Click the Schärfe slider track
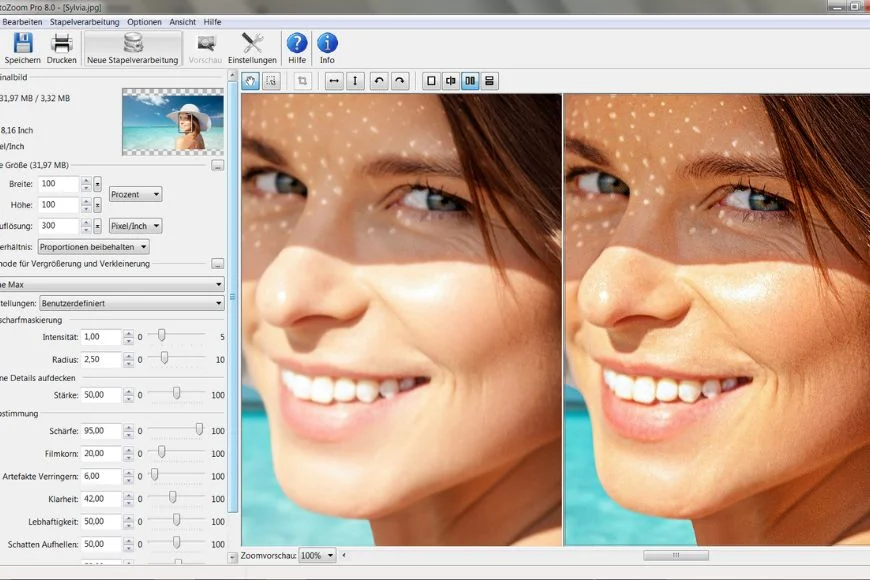Image resolution: width=870 pixels, height=580 pixels. (176, 430)
